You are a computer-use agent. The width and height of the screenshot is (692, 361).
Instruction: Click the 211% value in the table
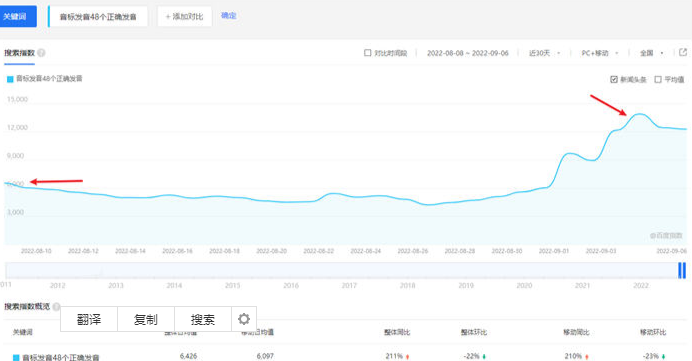coord(394,356)
